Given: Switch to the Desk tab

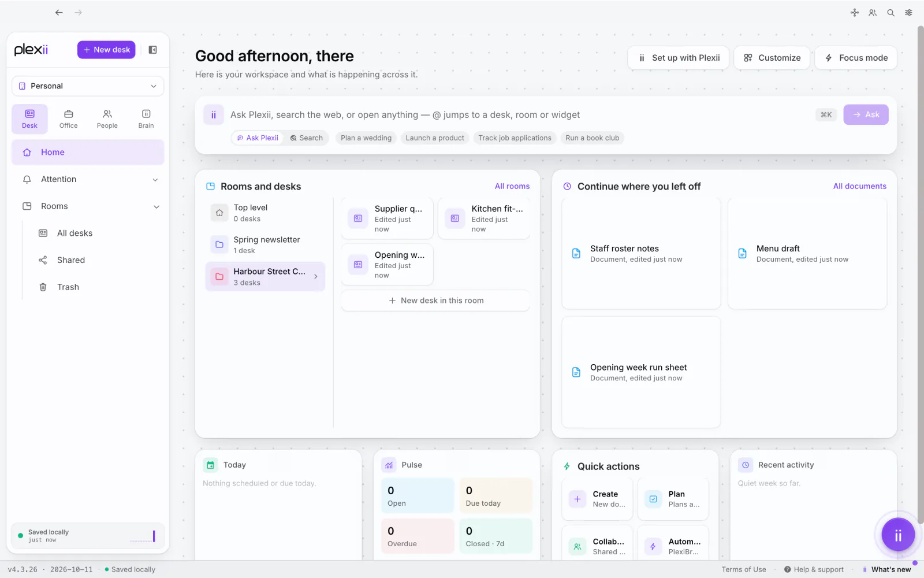Looking at the screenshot, I should [x=29, y=118].
